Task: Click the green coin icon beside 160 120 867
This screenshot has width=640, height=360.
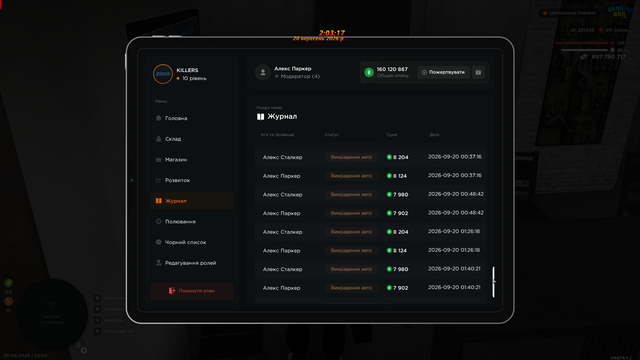Action: [369, 72]
